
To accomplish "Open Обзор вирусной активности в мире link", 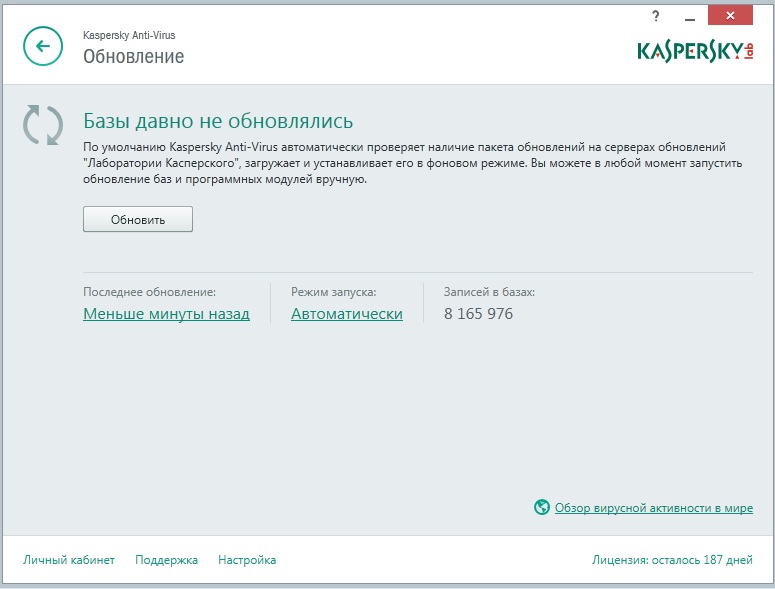I will pos(653,507).
